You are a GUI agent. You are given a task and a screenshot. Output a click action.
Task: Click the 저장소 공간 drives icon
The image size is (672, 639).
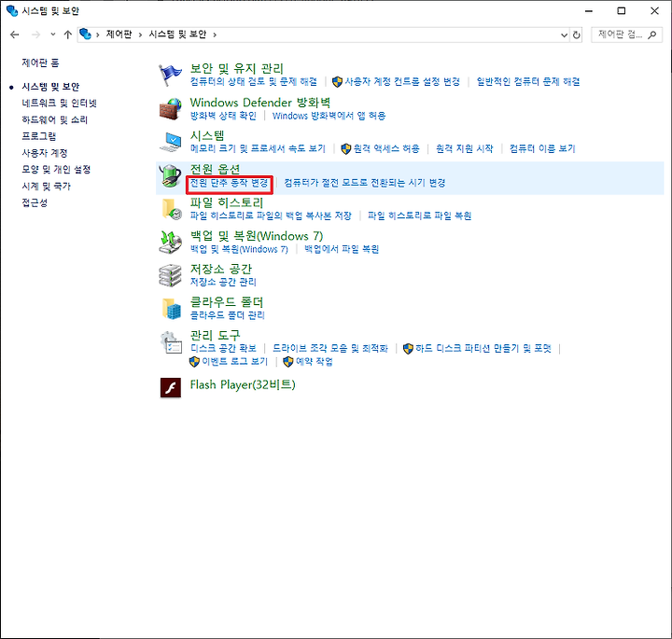[171, 275]
